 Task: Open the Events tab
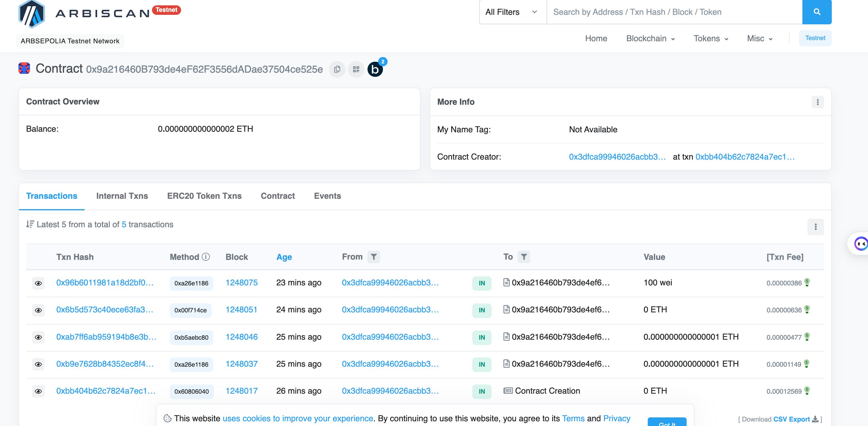(327, 196)
